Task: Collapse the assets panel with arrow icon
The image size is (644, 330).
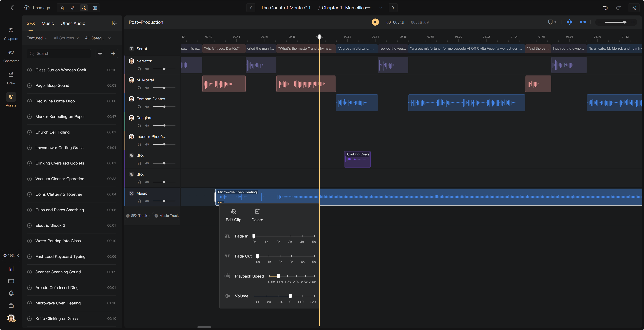Action: pyautogui.click(x=114, y=23)
